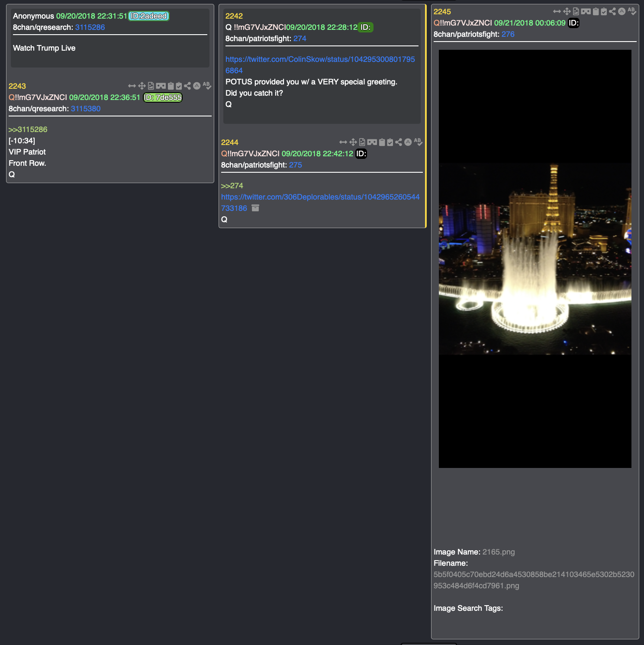This screenshot has height=645, width=644.
Task: Click the circled triangle icon on post 2245
Action: pos(622,11)
